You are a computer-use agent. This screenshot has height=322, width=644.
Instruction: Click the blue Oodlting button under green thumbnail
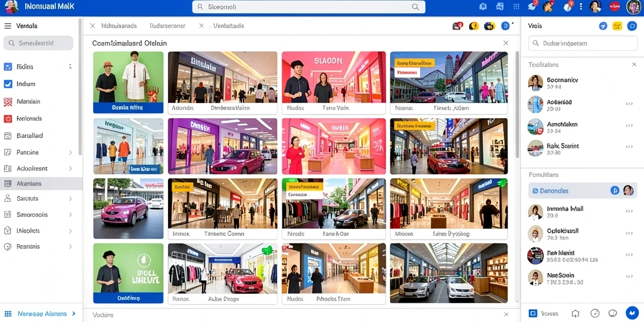coord(128,298)
